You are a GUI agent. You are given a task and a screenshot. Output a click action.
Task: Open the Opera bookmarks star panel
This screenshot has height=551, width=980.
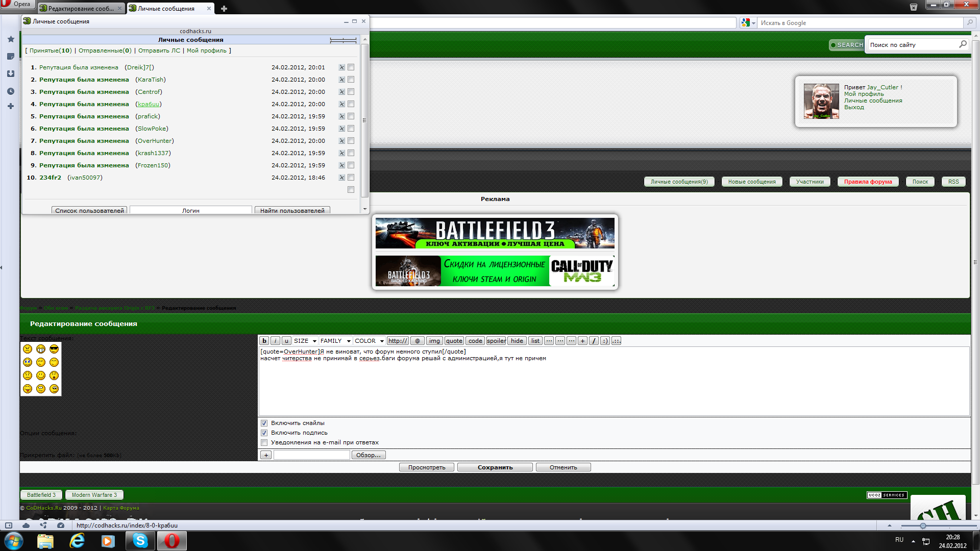pos(11,39)
